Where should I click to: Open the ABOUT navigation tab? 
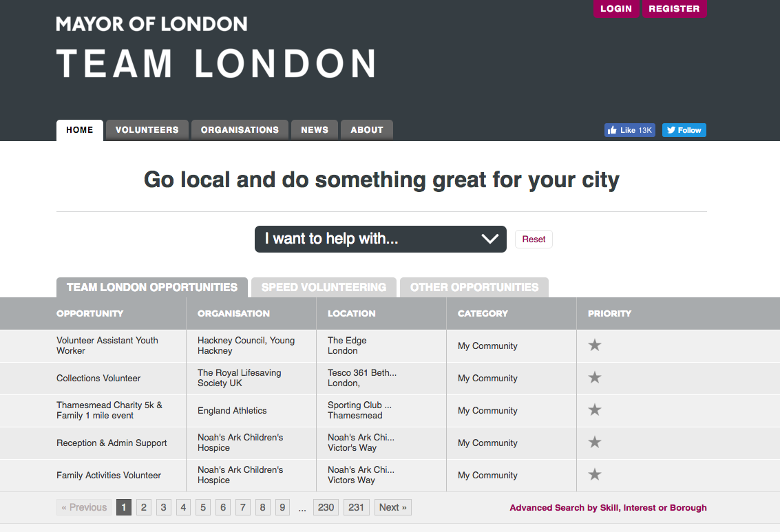tap(367, 130)
